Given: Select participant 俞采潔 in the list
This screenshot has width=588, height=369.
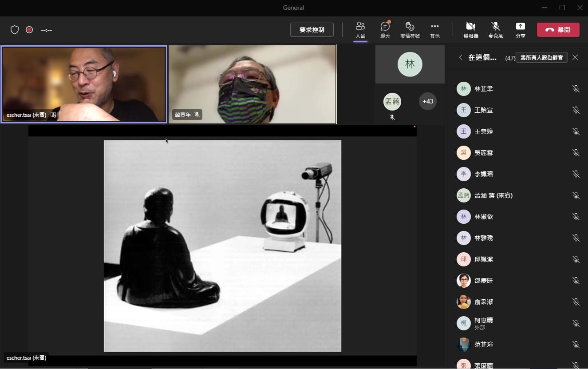Looking at the screenshot, I should [483, 302].
